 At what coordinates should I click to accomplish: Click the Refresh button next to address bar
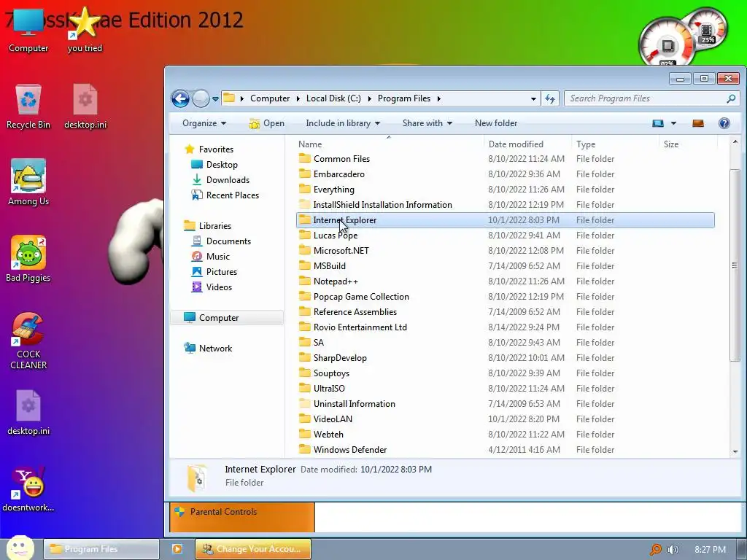pos(550,98)
